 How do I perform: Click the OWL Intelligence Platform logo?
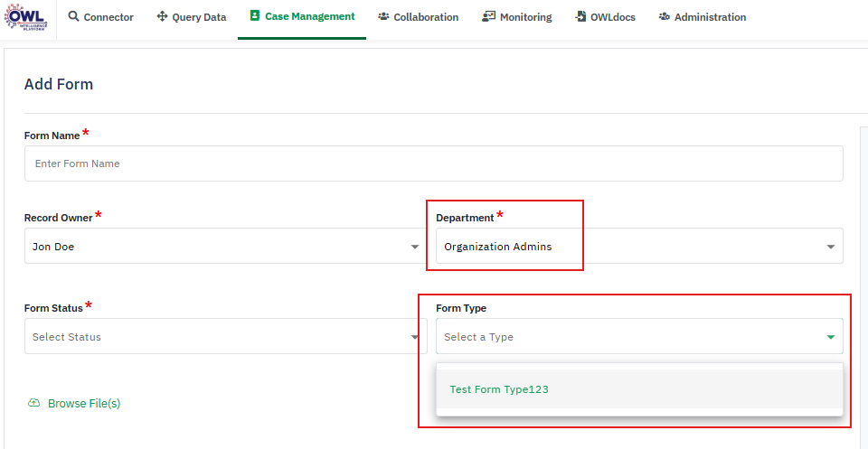pyautogui.click(x=26, y=17)
